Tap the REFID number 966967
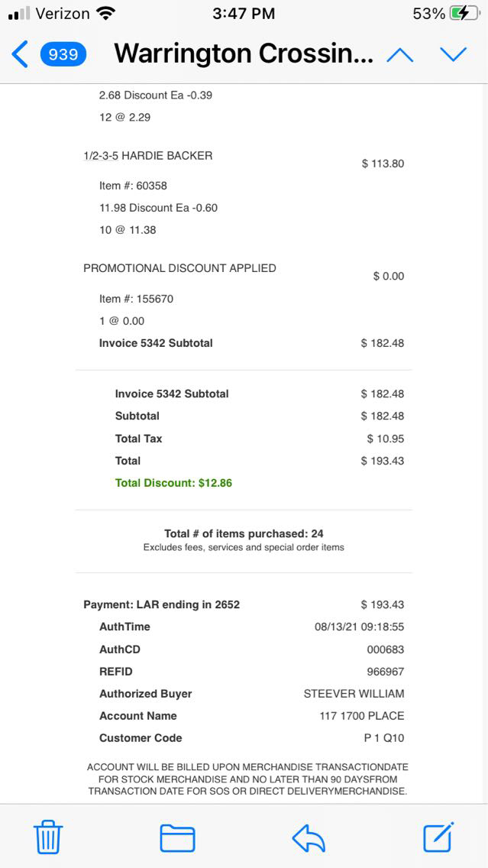The width and height of the screenshot is (488, 868). (386, 672)
